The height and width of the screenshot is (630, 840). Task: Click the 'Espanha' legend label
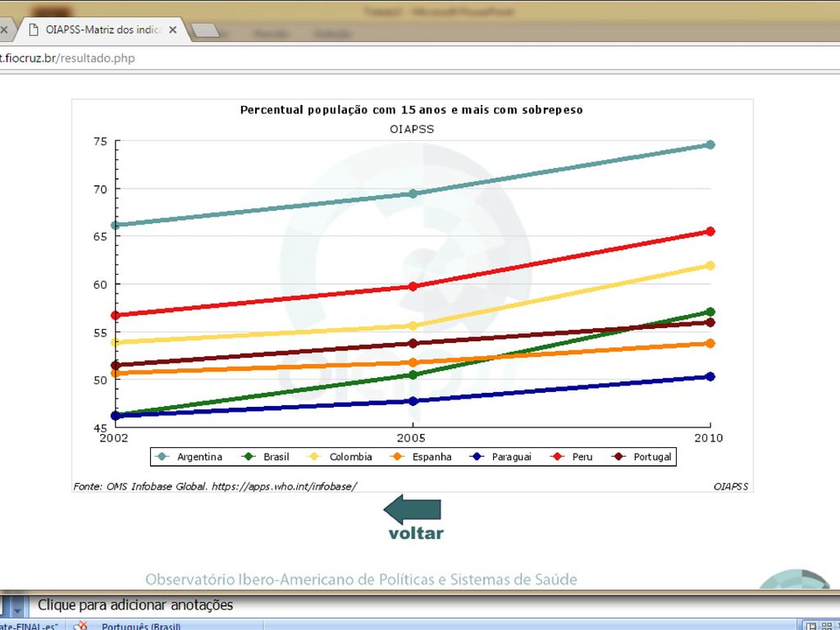click(x=431, y=457)
